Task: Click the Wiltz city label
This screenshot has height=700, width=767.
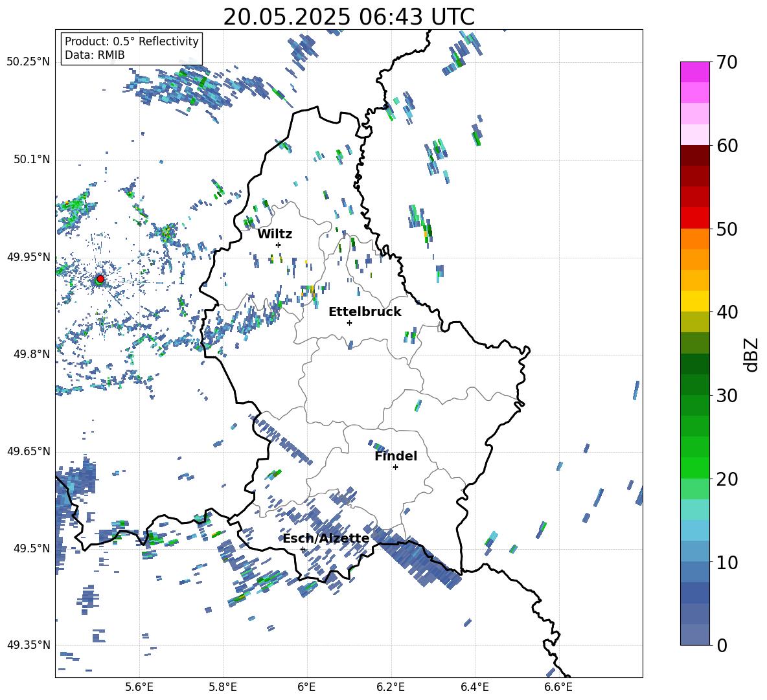Action: (275, 234)
